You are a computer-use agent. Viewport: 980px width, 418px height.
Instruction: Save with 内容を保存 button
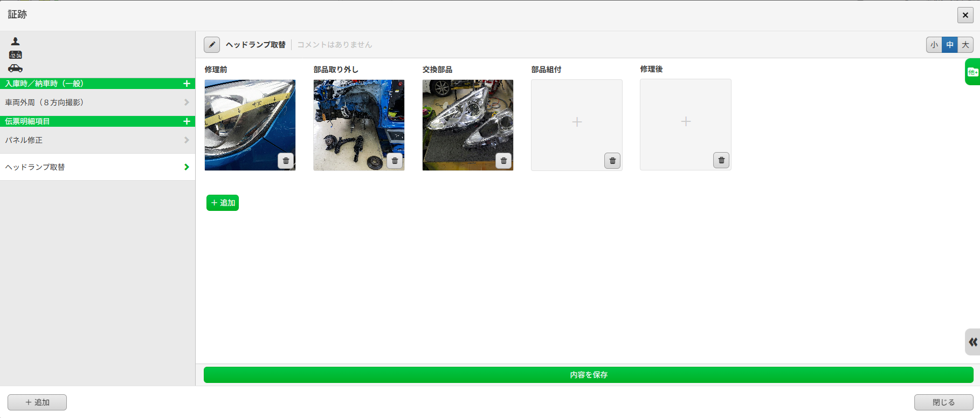589,375
